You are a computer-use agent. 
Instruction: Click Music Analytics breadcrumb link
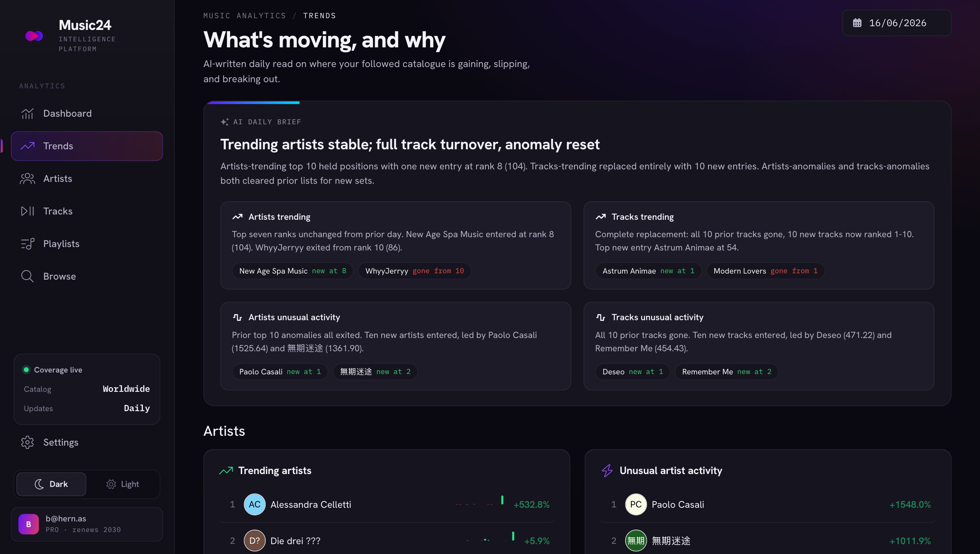244,16
